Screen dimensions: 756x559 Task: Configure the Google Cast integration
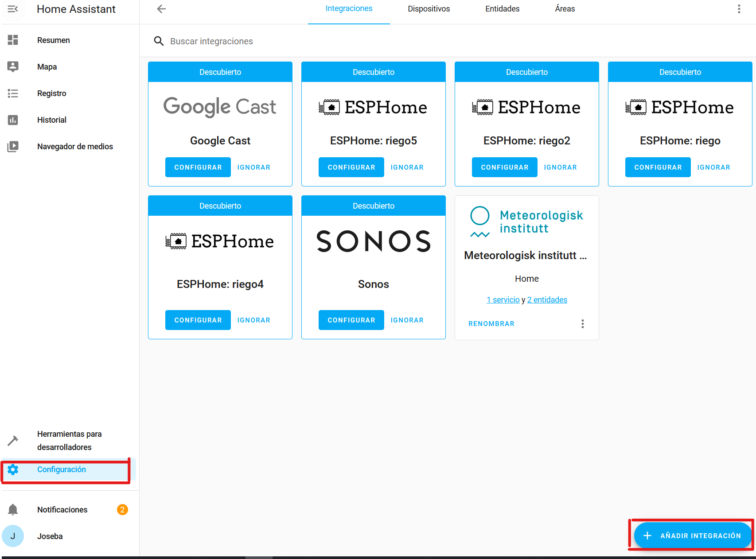198,167
